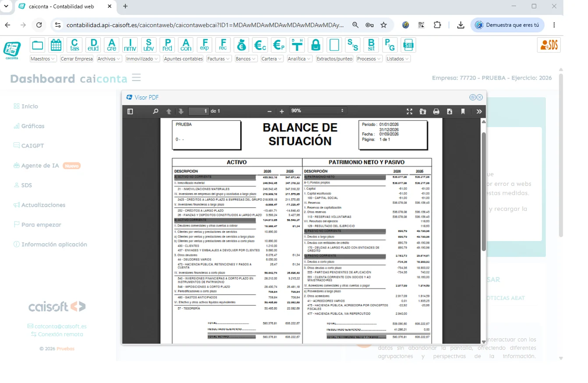Open the Analítica dropdown menu

(300, 59)
